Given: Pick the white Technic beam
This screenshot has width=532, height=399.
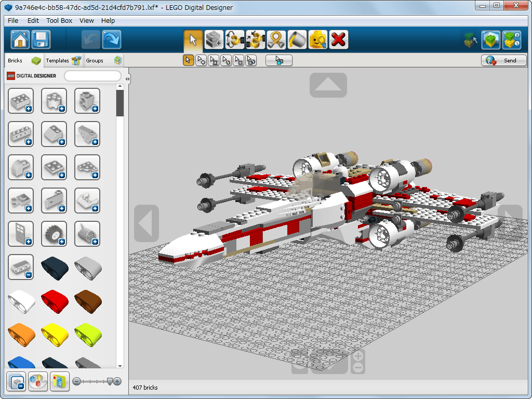Looking at the screenshot, I should pos(21,302).
